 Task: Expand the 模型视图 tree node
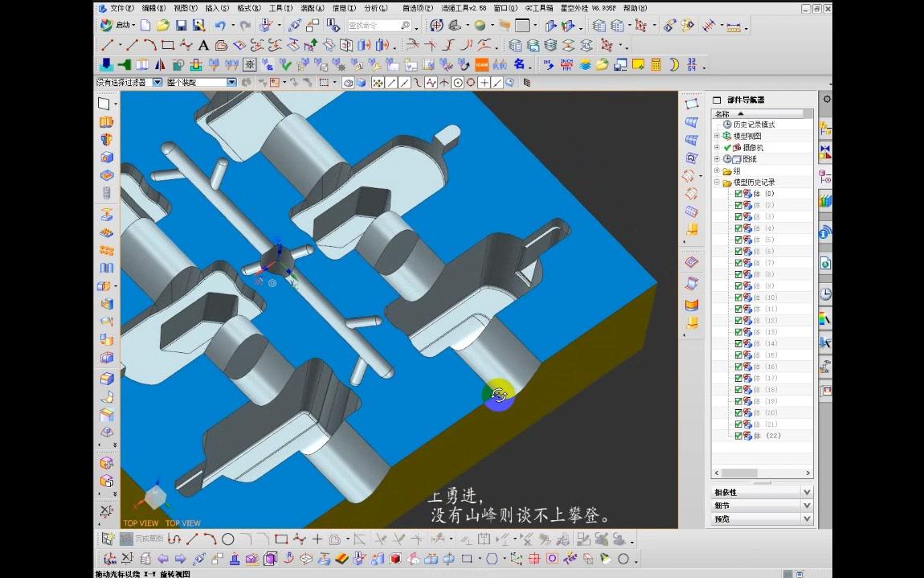click(x=717, y=136)
